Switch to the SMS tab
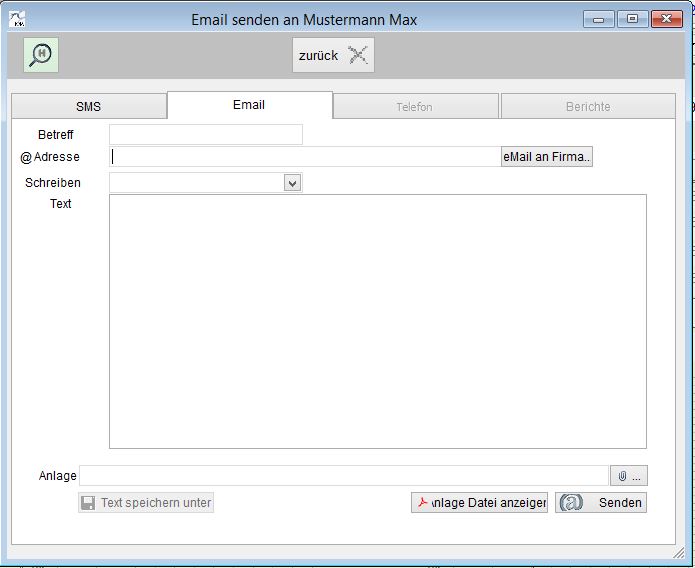The image size is (695, 568). tap(88, 106)
